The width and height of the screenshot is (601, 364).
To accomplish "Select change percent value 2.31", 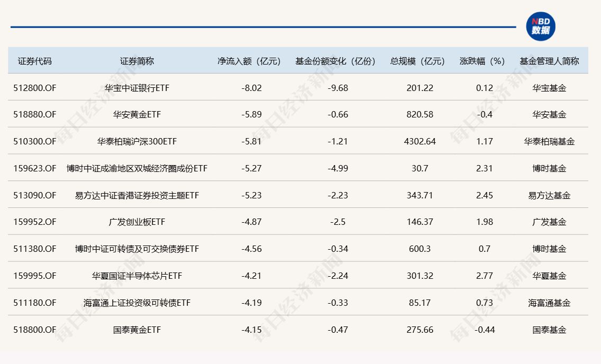I will pyautogui.click(x=485, y=168).
